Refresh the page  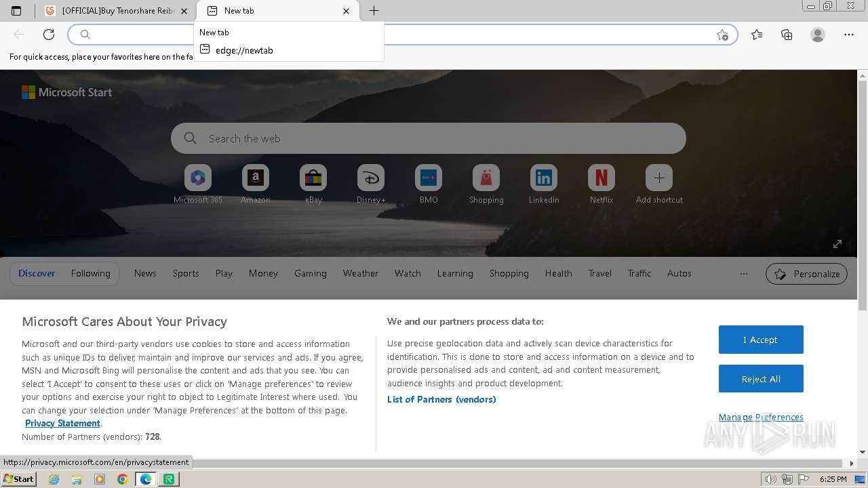(x=49, y=35)
